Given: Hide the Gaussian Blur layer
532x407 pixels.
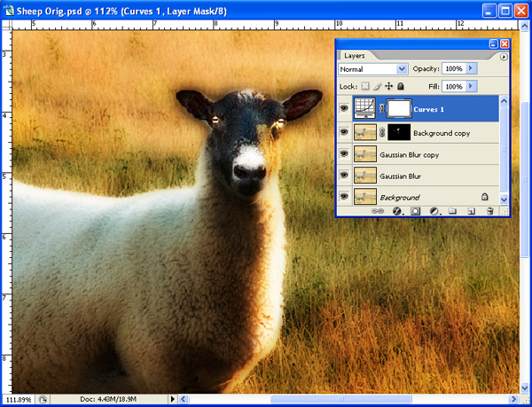Looking at the screenshot, I should click(344, 176).
